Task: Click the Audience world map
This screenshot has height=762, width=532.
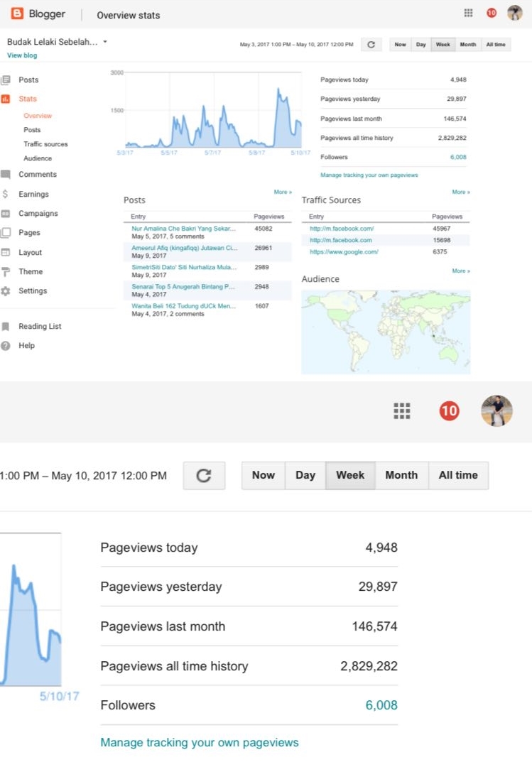Action: coord(386,332)
